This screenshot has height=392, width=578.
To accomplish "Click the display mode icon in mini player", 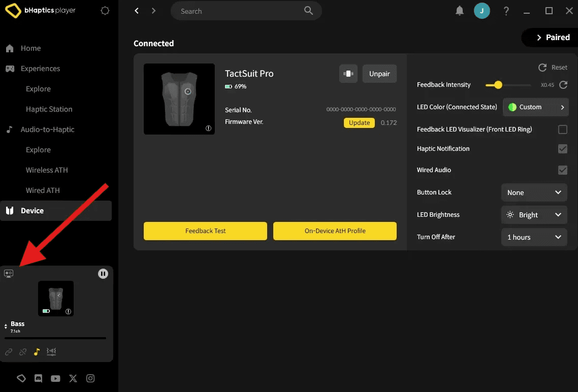I will click(x=9, y=274).
